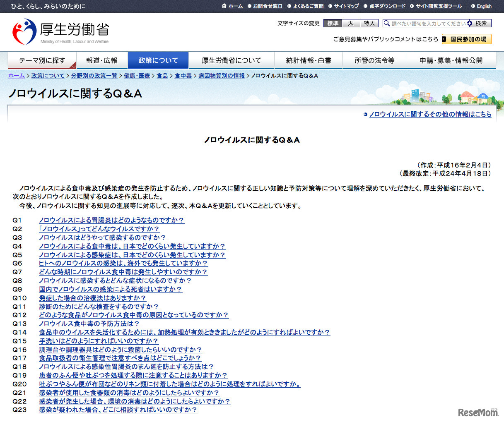Viewport: 504px width, 422px height.
Task: Click 食中毒 breadcrumb link
Action: click(x=183, y=76)
